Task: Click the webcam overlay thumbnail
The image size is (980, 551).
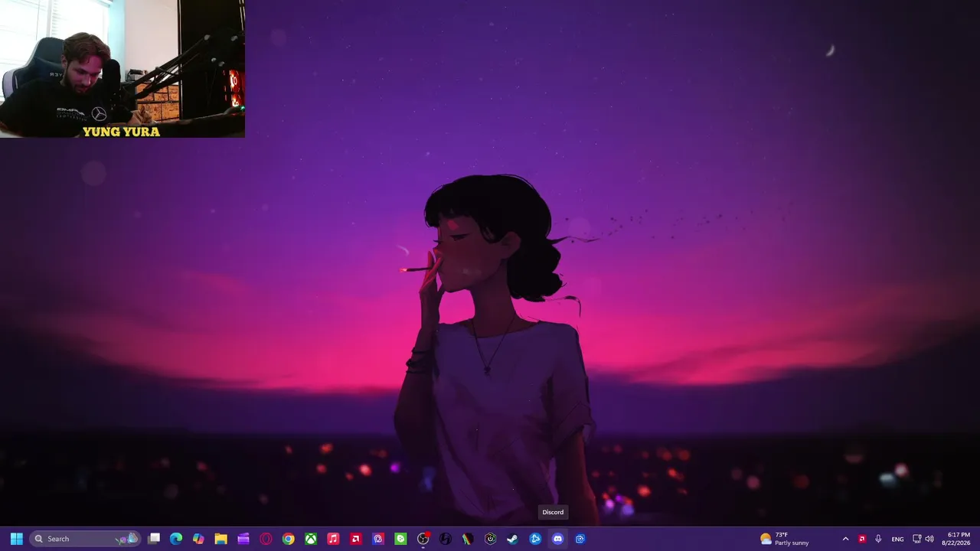Action: point(122,69)
